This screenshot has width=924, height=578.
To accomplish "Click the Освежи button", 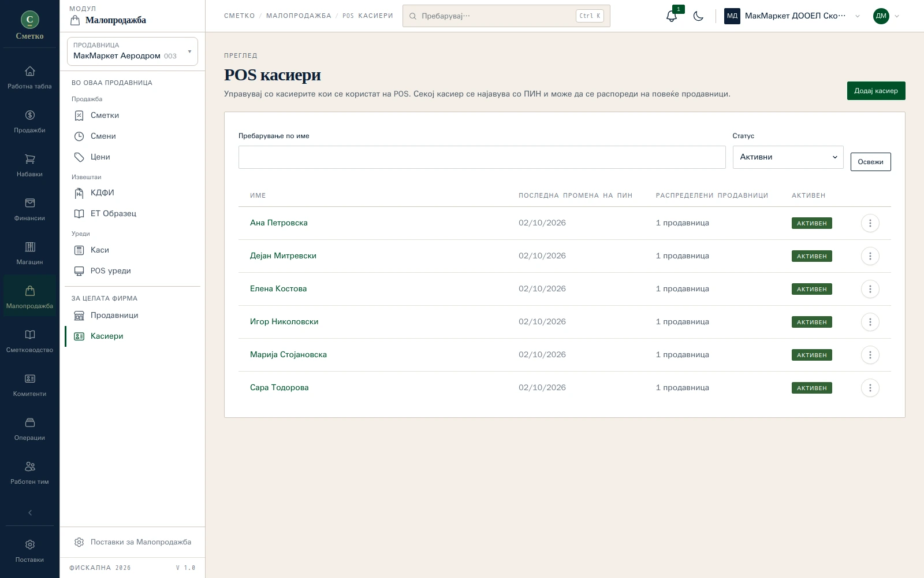I will pyautogui.click(x=870, y=162).
